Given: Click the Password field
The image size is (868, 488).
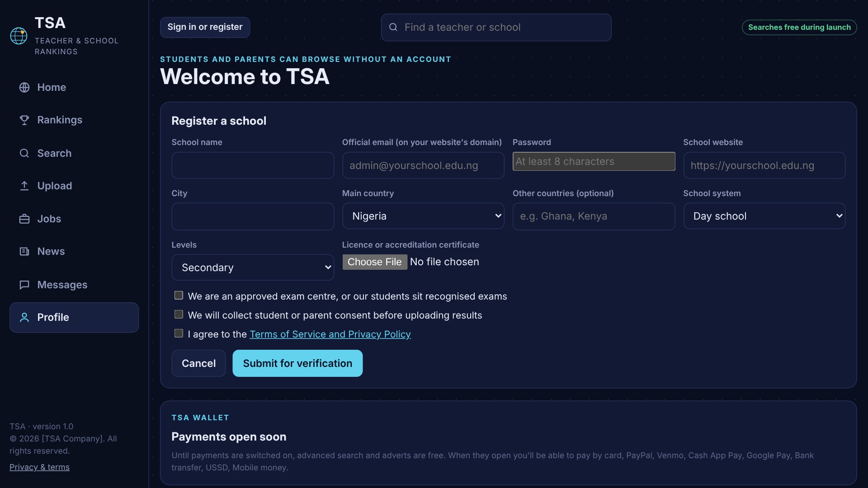Looking at the screenshot, I should point(594,161).
